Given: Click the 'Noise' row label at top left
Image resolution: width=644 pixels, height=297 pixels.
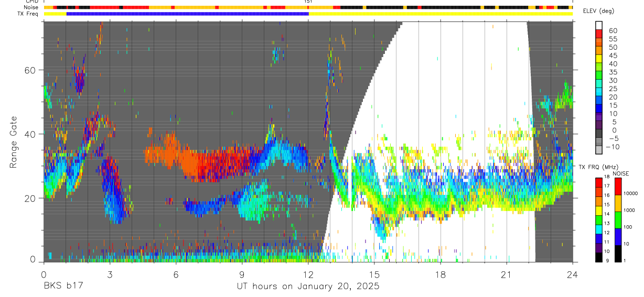Looking at the screenshot, I should [x=31, y=7].
